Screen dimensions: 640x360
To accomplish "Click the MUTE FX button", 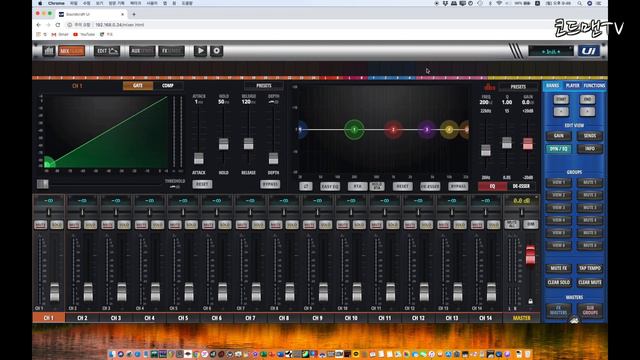I will (x=558, y=268).
